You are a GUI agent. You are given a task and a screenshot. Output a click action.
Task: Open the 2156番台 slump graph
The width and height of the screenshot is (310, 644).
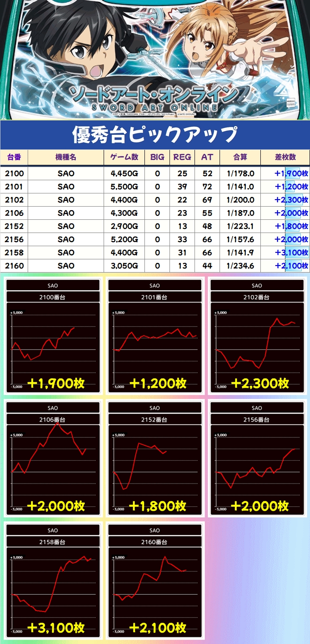(257, 465)
